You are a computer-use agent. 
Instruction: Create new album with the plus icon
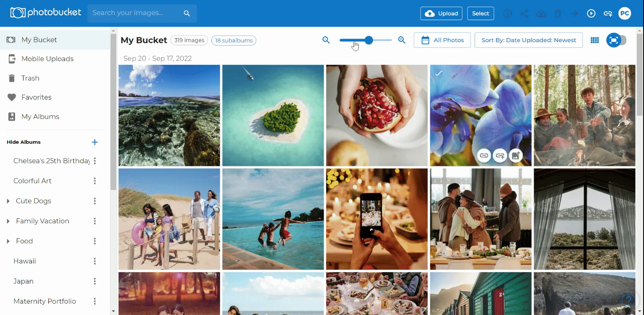[x=95, y=142]
